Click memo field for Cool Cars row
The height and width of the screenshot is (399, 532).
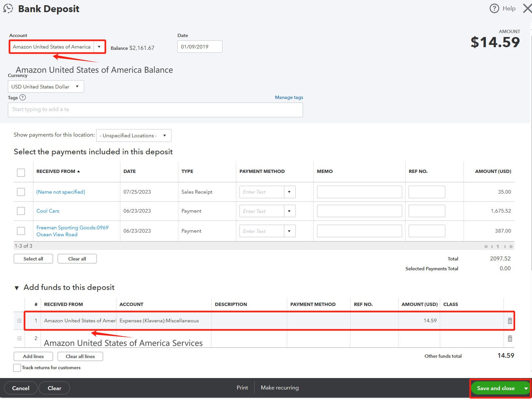coord(360,211)
